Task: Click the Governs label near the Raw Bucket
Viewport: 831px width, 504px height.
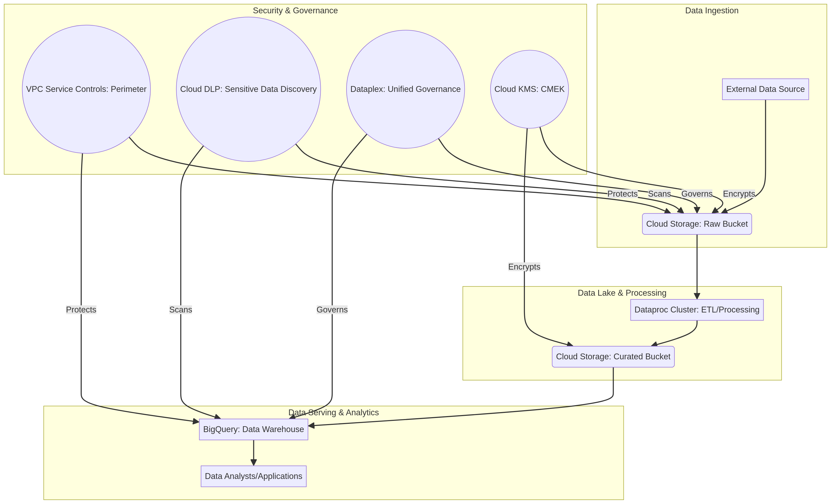Action: coord(697,194)
